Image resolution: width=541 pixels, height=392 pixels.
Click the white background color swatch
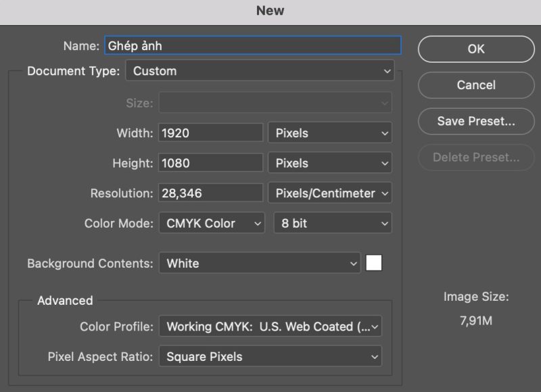374,263
